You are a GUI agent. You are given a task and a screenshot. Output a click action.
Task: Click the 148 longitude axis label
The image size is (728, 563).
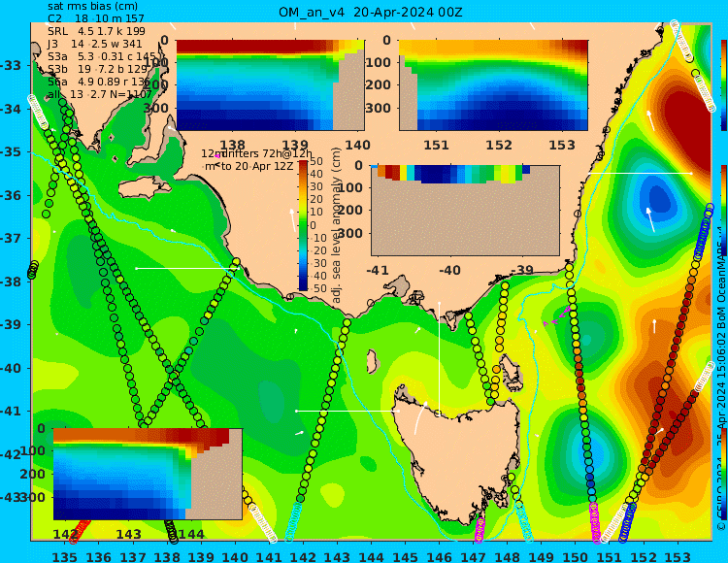508,556
